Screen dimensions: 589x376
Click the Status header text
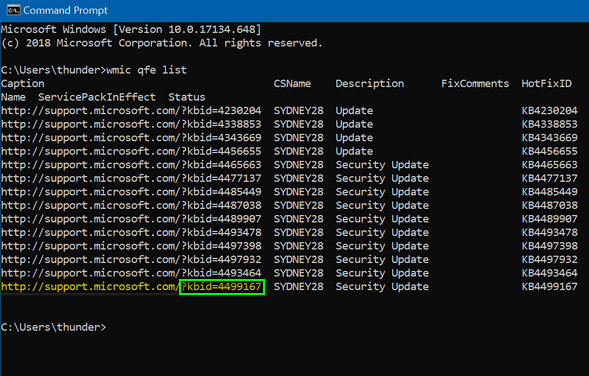(187, 97)
